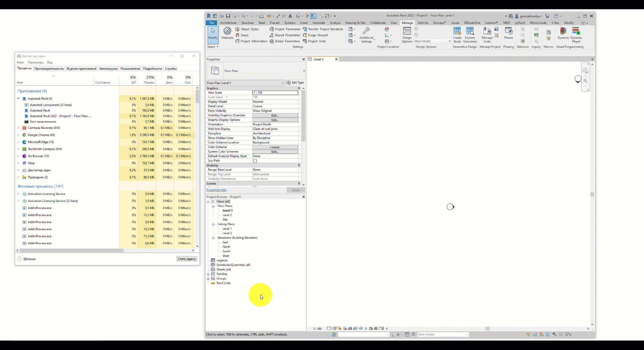Launch Dynamo Player
The width and height of the screenshot is (644, 350).
pos(576,35)
